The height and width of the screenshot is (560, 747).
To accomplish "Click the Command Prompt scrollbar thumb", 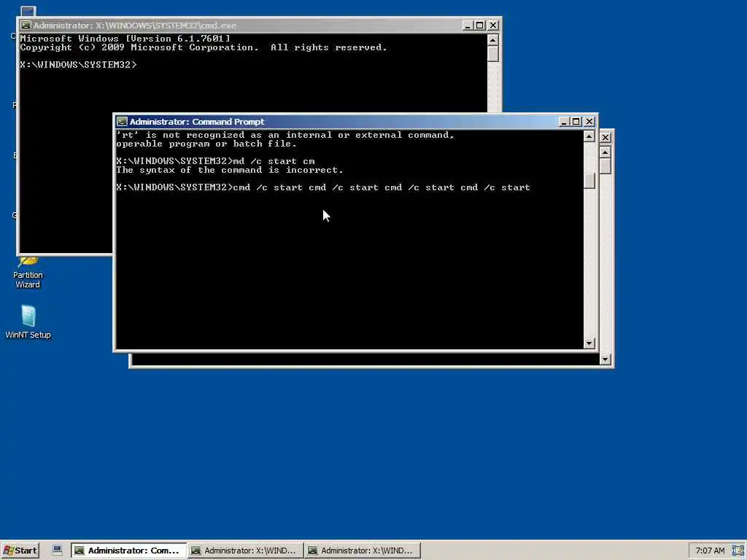I will click(589, 181).
